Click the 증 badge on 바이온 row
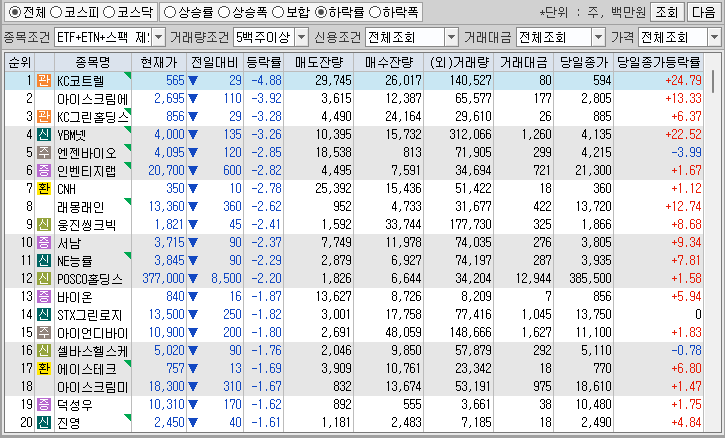 44,296
